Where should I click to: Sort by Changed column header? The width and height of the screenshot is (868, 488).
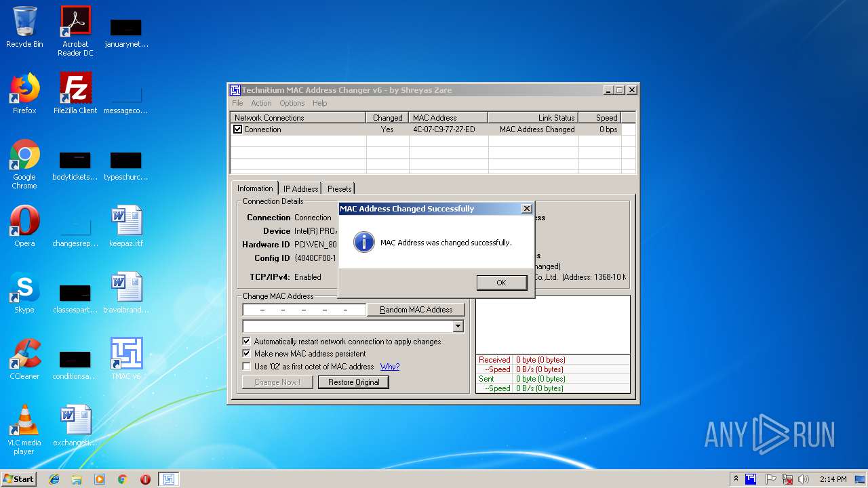click(387, 117)
